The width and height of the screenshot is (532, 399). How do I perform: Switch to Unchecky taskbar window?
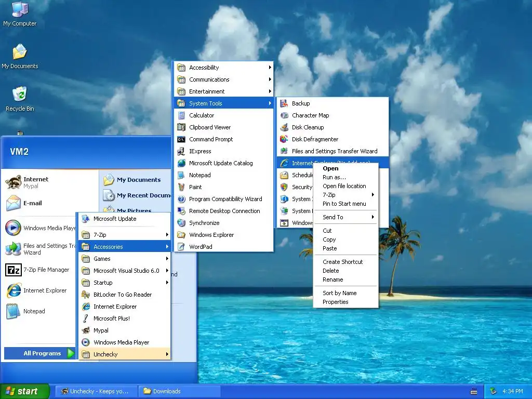(x=96, y=391)
